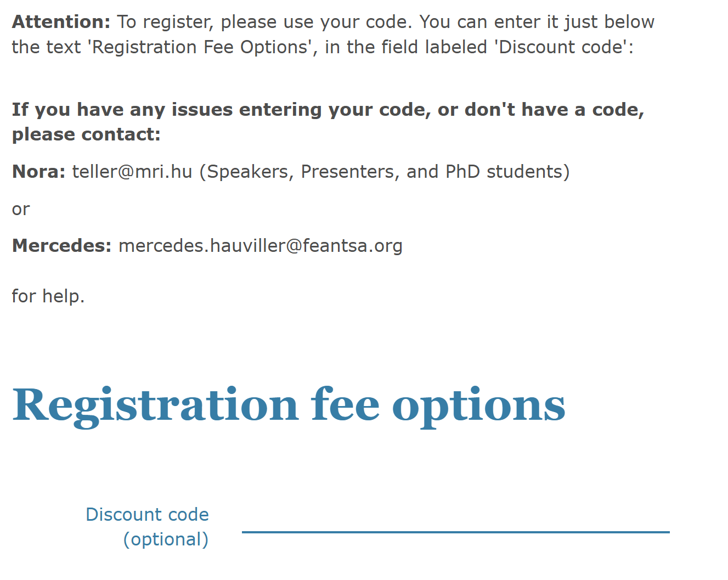Image resolution: width=728 pixels, height=580 pixels.
Task: Click the 'To register, please use your code' sentence
Action: point(264,22)
